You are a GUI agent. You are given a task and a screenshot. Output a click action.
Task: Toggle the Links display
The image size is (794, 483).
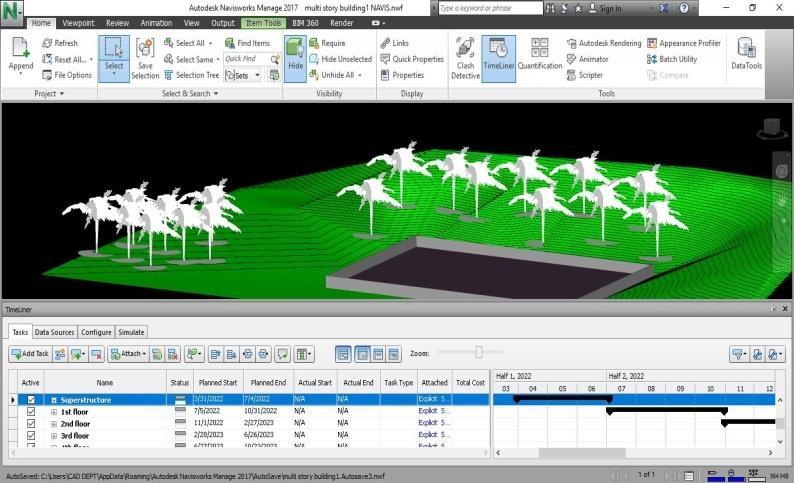[x=394, y=43]
